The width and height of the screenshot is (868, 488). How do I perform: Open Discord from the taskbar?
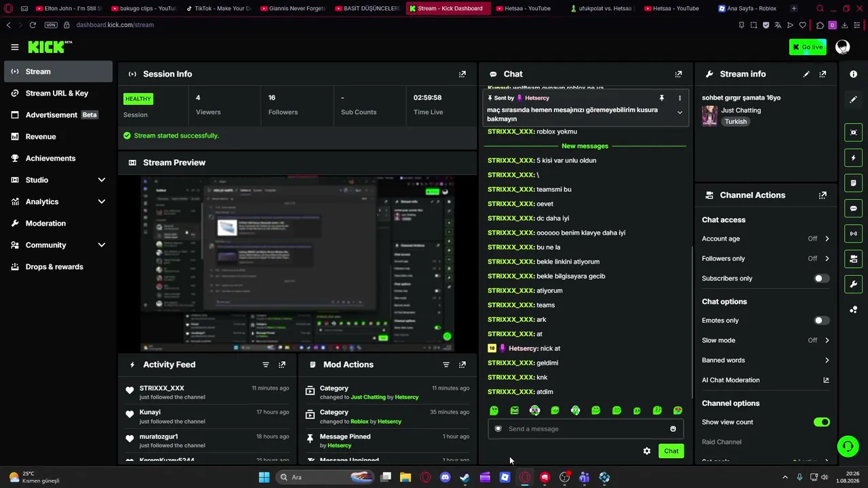pyautogui.click(x=445, y=477)
